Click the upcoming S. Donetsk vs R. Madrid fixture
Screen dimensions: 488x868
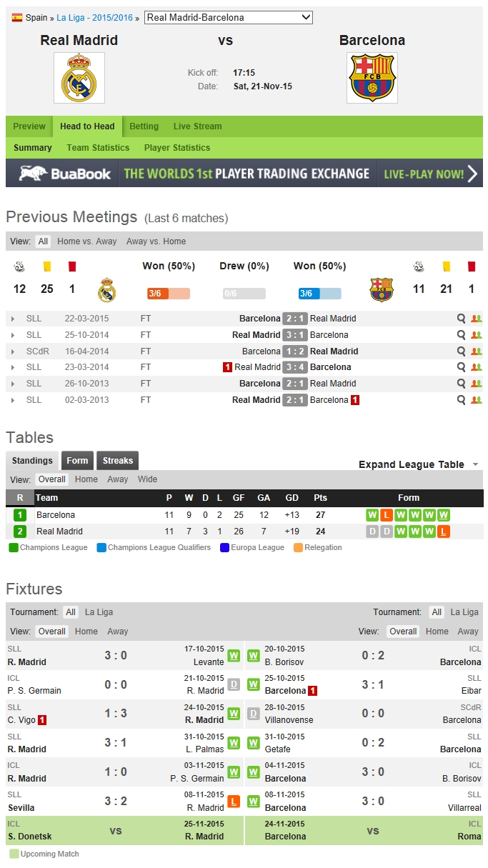[x=121, y=831]
